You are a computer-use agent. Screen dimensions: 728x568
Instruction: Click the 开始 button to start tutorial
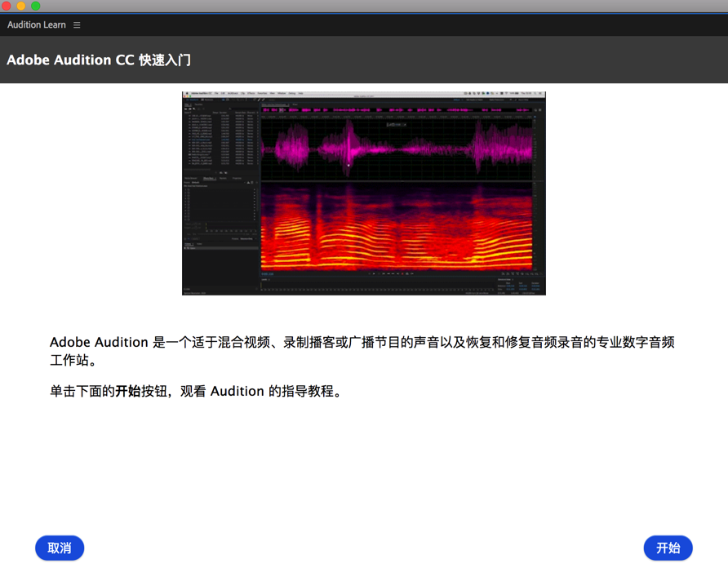(668, 548)
